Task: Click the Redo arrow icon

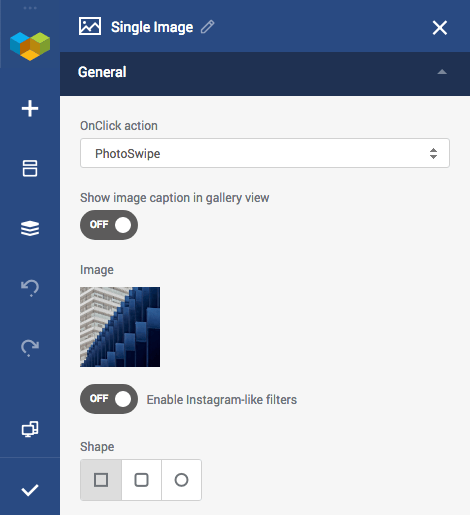Action: (x=30, y=348)
